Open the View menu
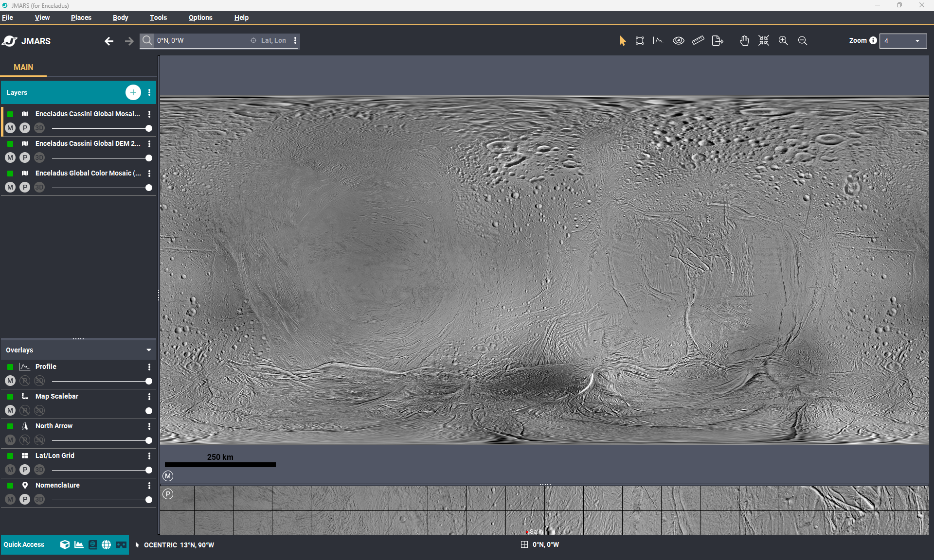Image resolution: width=934 pixels, height=560 pixels. (42, 17)
